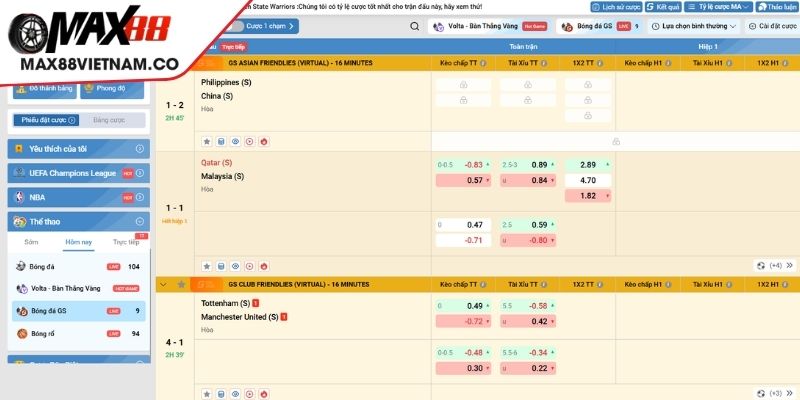Favorite the Qatar vs Malaysia match star
800x400 pixels.
[x=206, y=267]
